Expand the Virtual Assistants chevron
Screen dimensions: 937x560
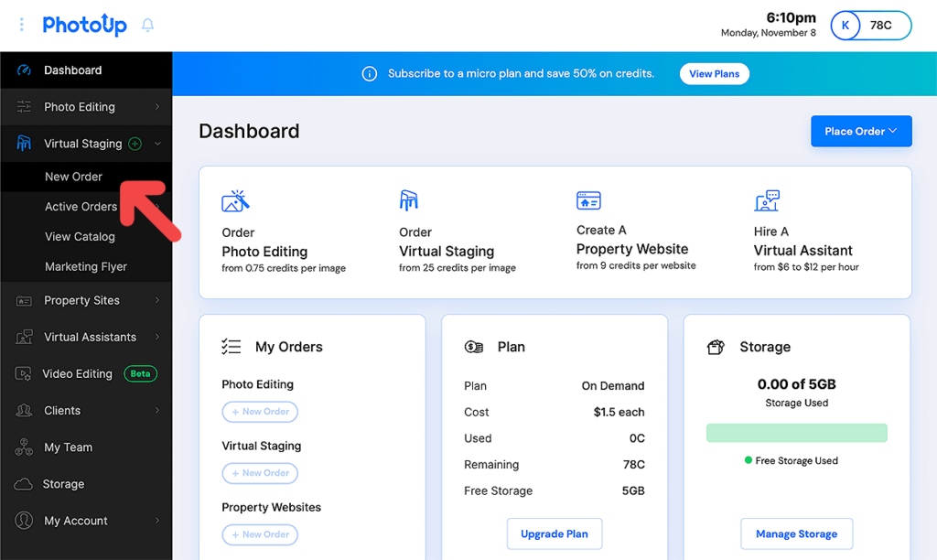pos(157,337)
